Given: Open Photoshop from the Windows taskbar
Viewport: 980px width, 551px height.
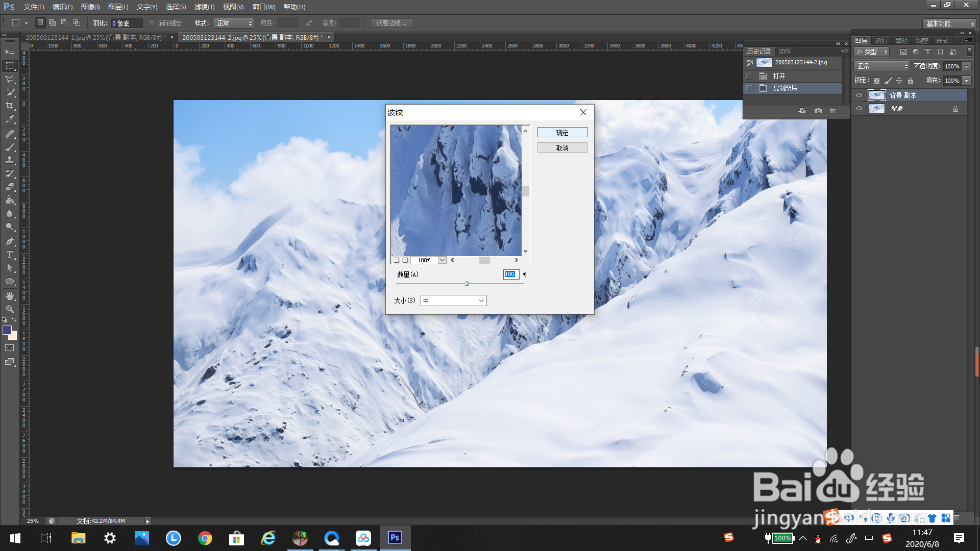Looking at the screenshot, I should 395,538.
